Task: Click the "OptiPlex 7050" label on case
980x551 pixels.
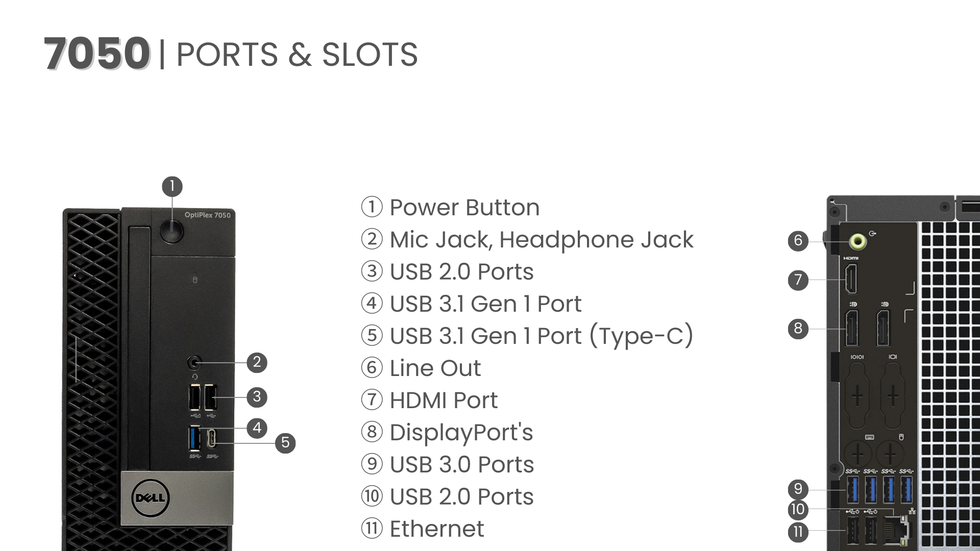Action: pyautogui.click(x=207, y=215)
